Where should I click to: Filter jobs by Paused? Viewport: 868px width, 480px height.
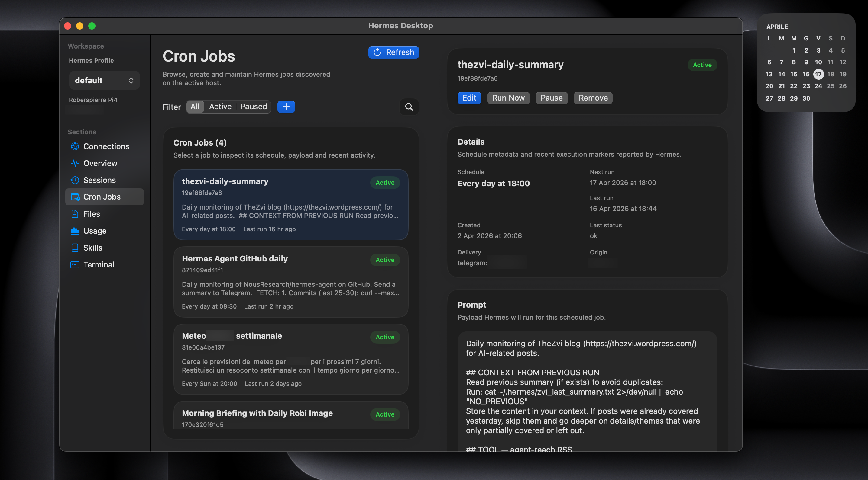253,107
